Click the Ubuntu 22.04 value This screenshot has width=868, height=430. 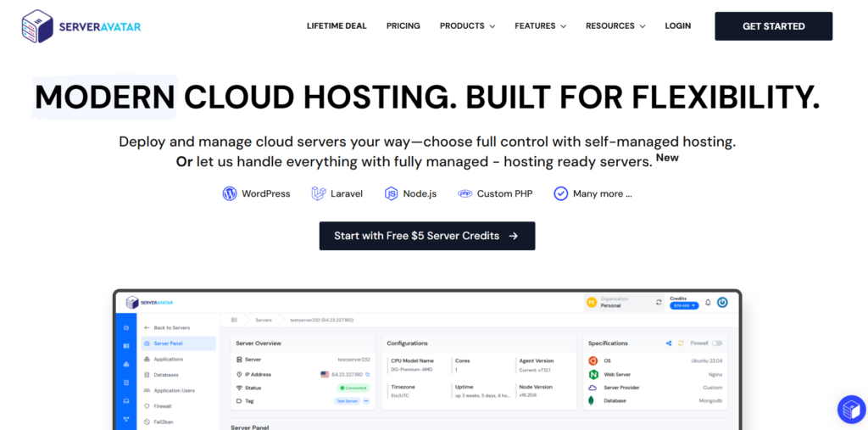pyautogui.click(x=707, y=360)
